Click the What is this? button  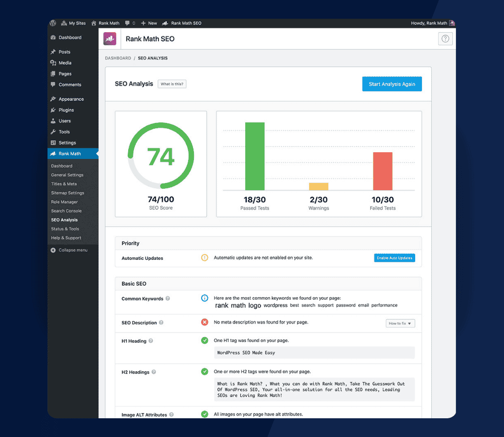(x=172, y=84)
